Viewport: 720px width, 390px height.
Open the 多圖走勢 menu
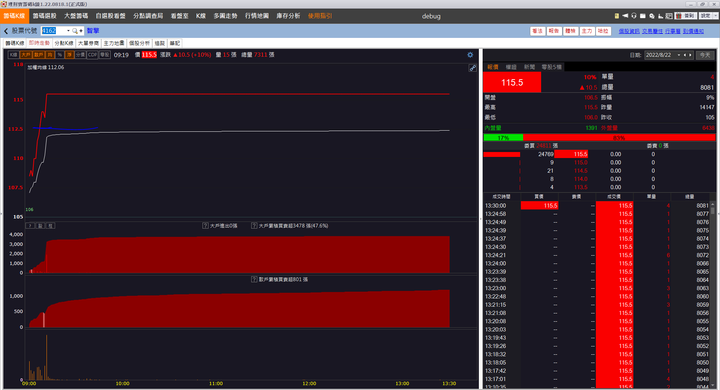[x=225, y=16]
